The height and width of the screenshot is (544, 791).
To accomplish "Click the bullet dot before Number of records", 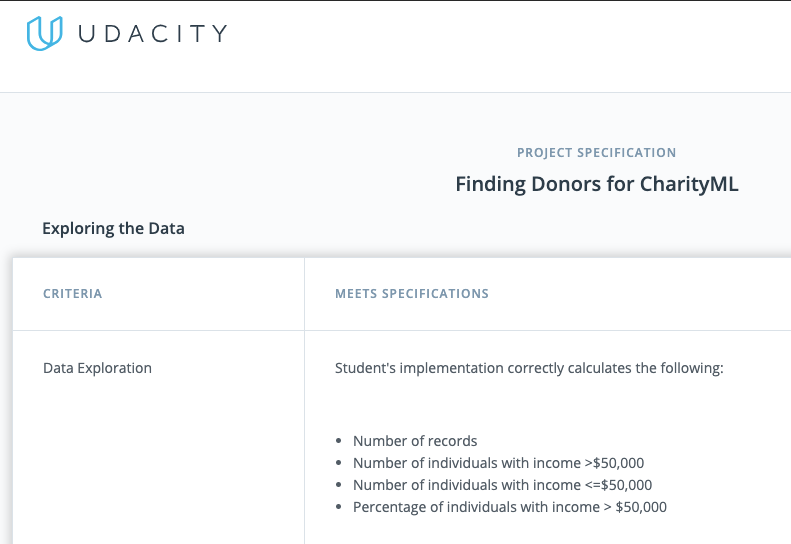I will [341, 441].
